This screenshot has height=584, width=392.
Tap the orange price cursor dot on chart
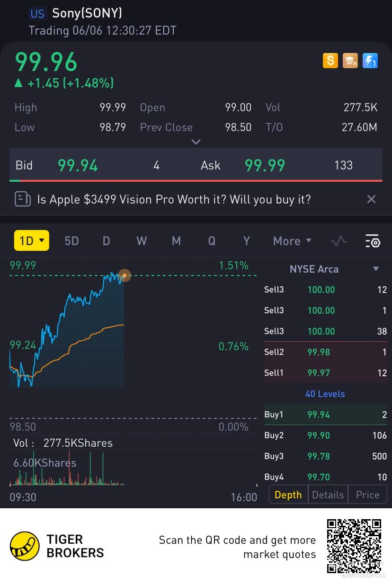coord(124,275)
